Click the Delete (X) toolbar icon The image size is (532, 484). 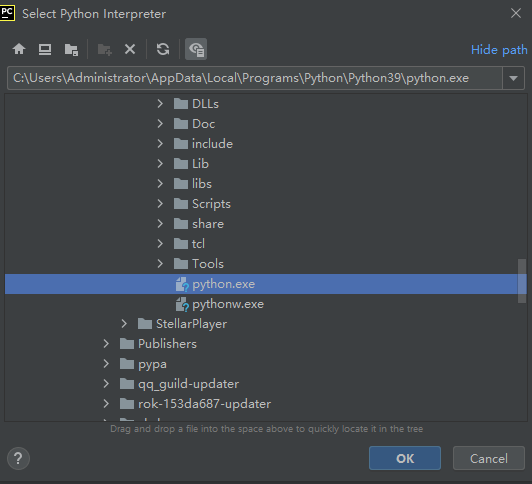click(130, 49)
